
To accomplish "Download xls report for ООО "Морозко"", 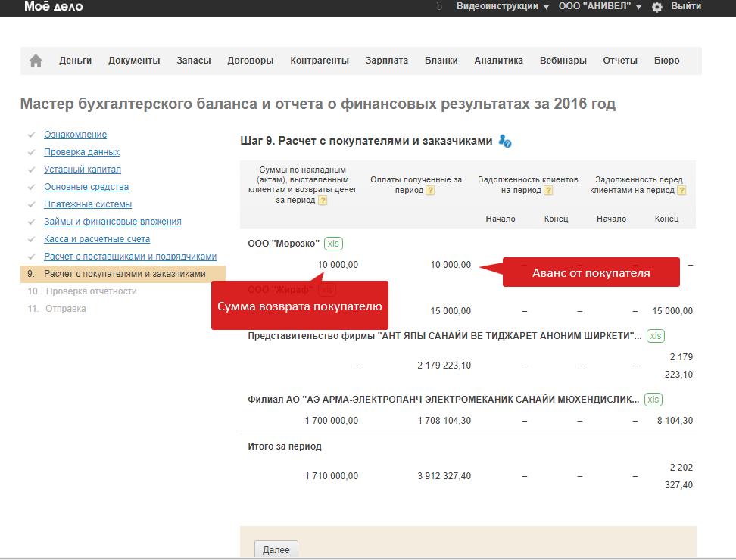I will pyautogui.click(x=333, y=244).
